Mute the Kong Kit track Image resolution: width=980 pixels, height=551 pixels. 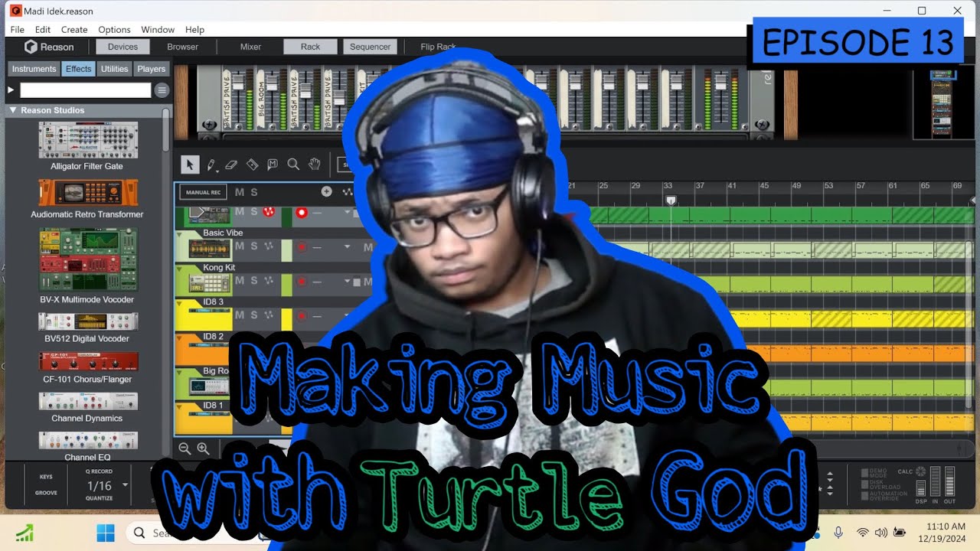click(240, 281)
